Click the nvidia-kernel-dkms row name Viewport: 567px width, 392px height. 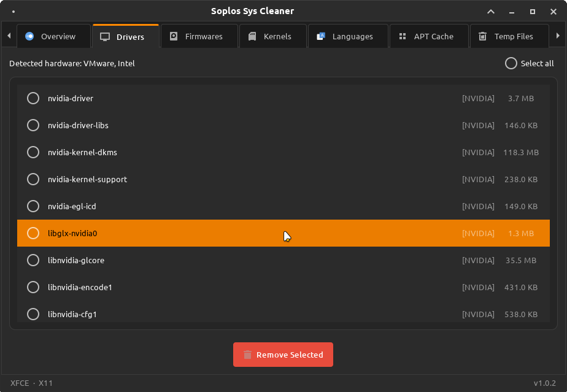[x=82, y=152]
